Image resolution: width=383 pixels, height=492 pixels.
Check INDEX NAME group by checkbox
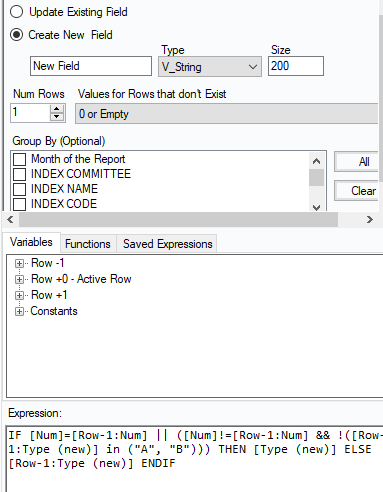19,189
